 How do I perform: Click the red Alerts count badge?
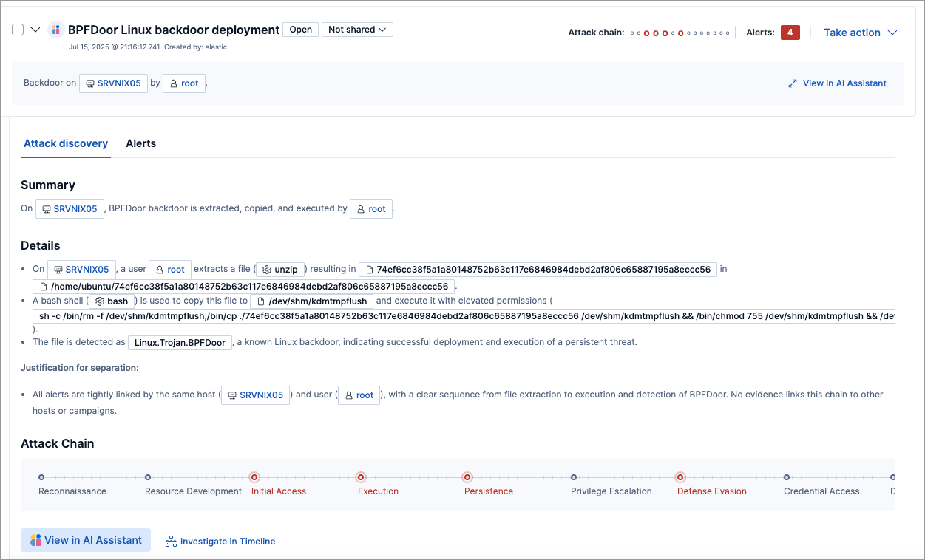[790, 33]
